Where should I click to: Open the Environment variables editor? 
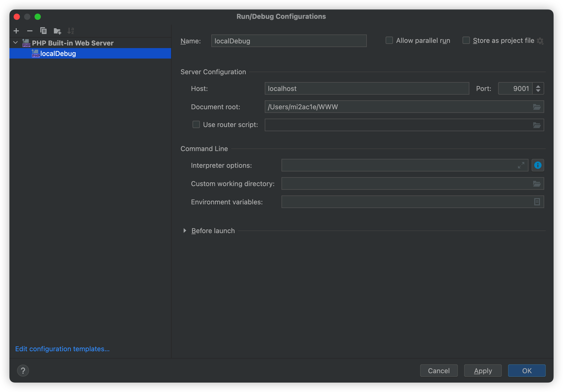click(x=537, y=202)
